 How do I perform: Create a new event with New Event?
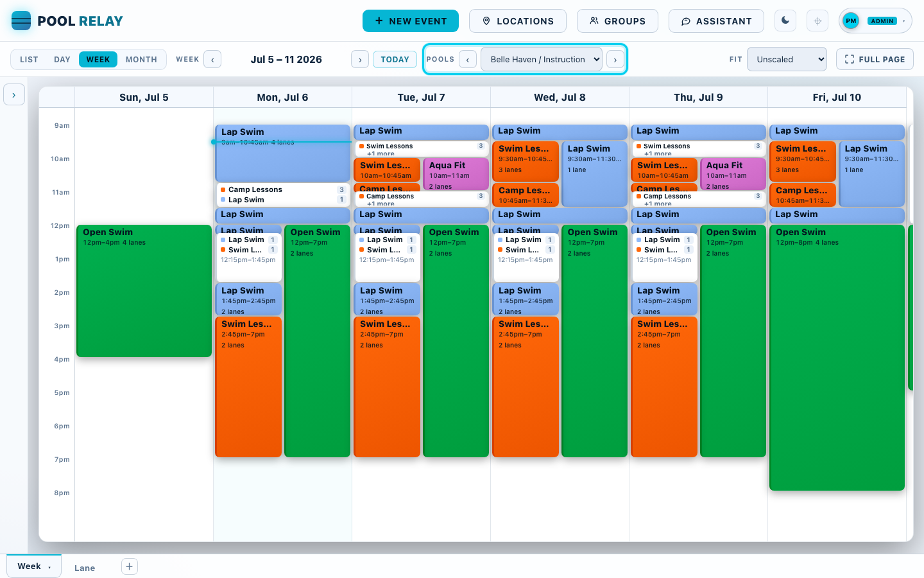[411, 21]
